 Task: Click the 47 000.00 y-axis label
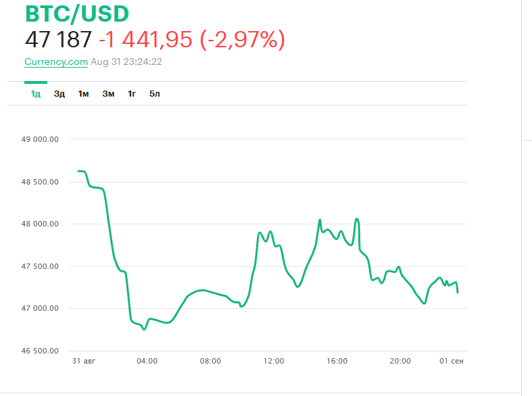pyautogui.click(x=41, y=309)
